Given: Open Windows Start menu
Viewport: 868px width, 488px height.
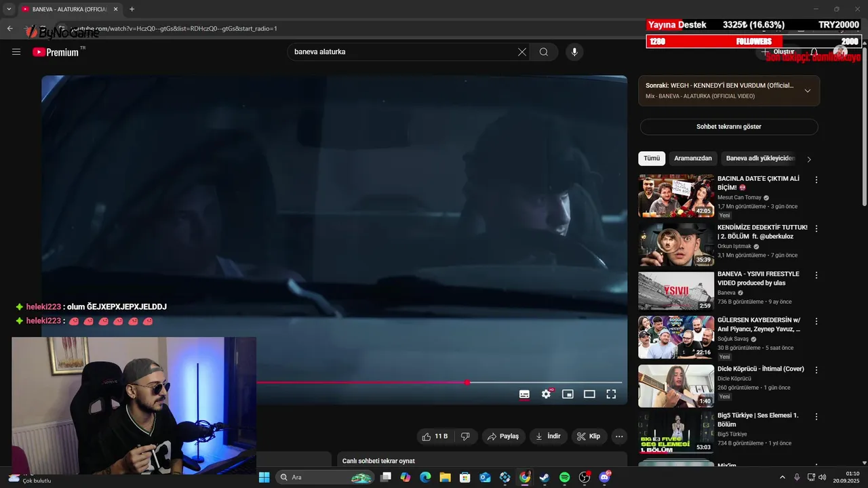Looking at the screenshot, I should (x=264, y=477).
